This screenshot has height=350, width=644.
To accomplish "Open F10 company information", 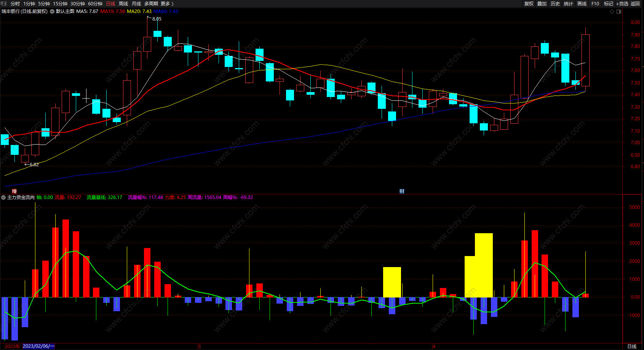I will tap(595, 4).
